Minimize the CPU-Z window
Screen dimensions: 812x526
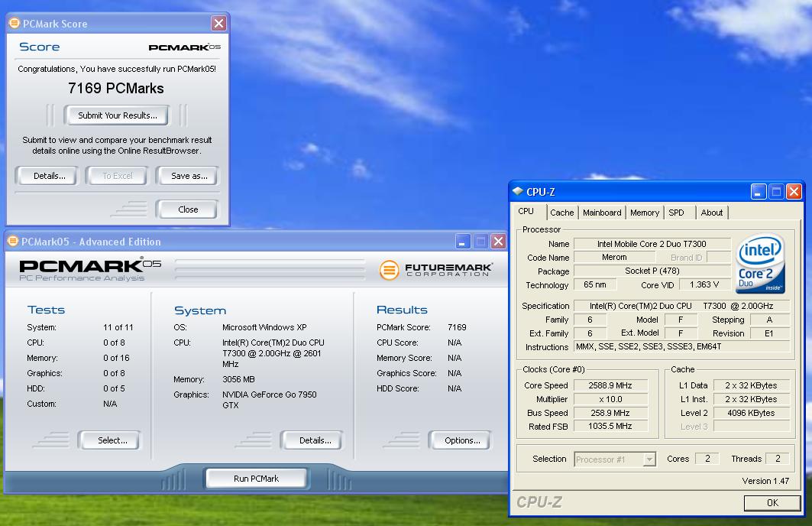[x=758, y=192]
